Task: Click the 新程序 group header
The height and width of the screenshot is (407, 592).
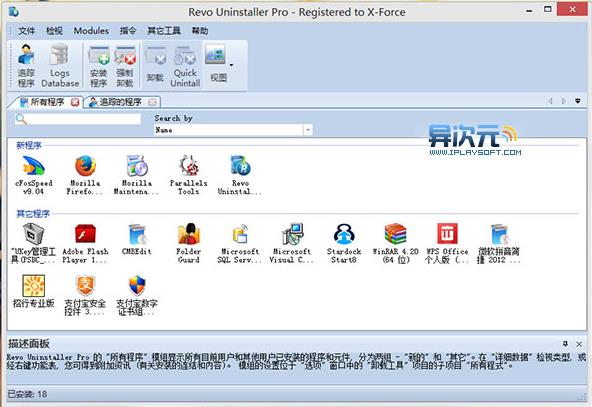Action: 29,145
